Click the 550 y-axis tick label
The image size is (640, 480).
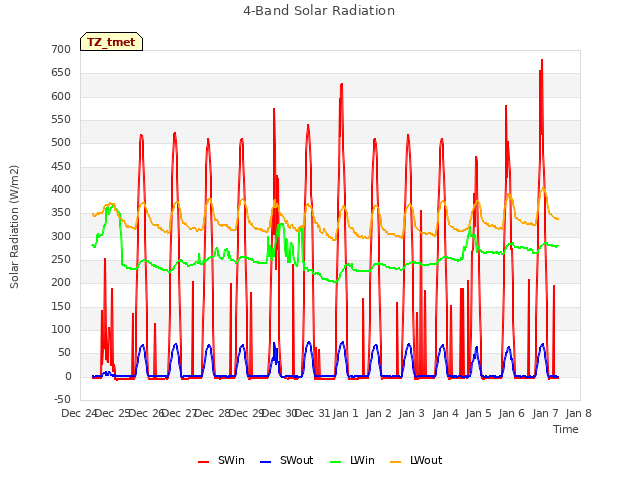point(61,120)
